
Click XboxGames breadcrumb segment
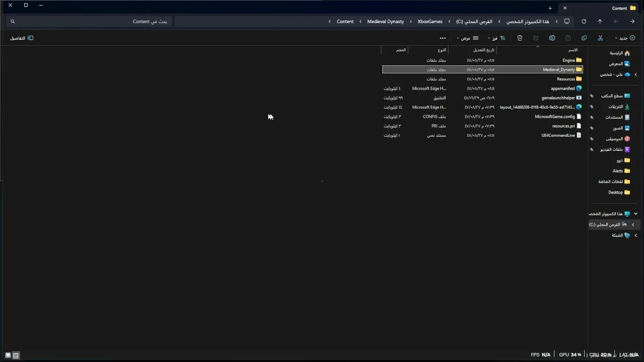point(430,22)
